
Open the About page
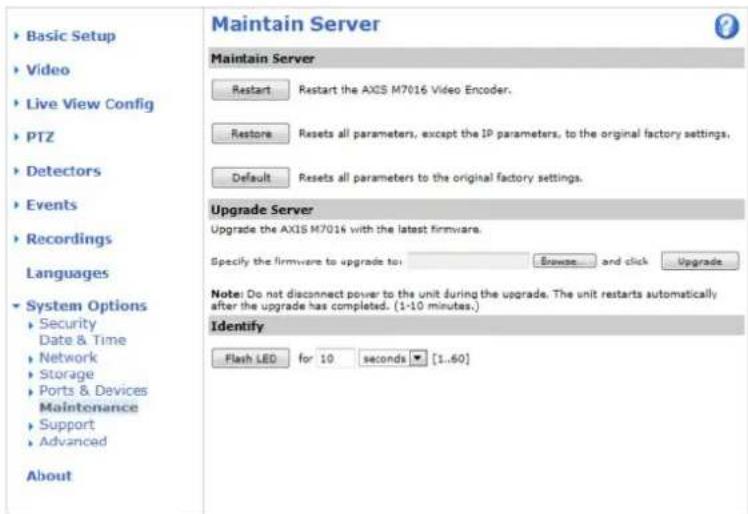coord(49,475)
